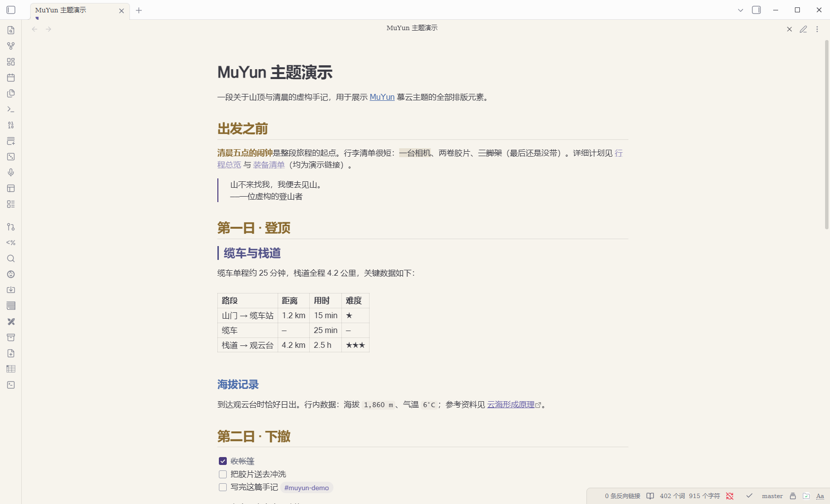830x504 pixels.
Task: Close the note via header X icon
Action: [789, 29]
